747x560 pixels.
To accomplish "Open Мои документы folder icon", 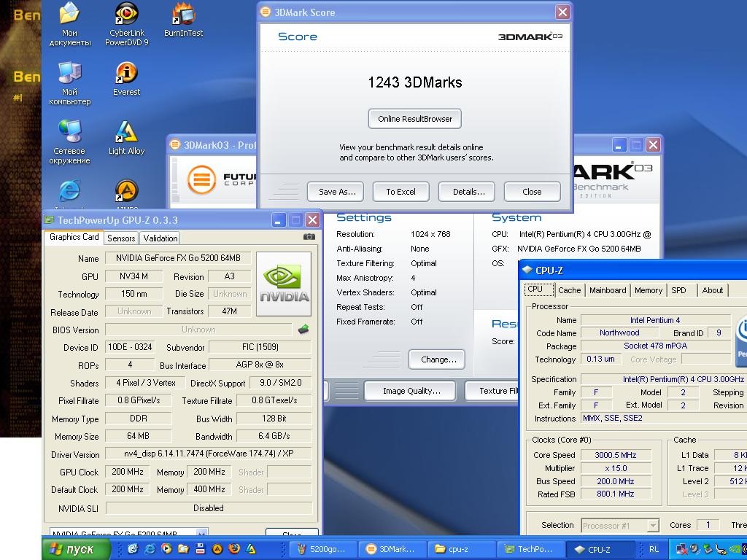I will 69,24.
